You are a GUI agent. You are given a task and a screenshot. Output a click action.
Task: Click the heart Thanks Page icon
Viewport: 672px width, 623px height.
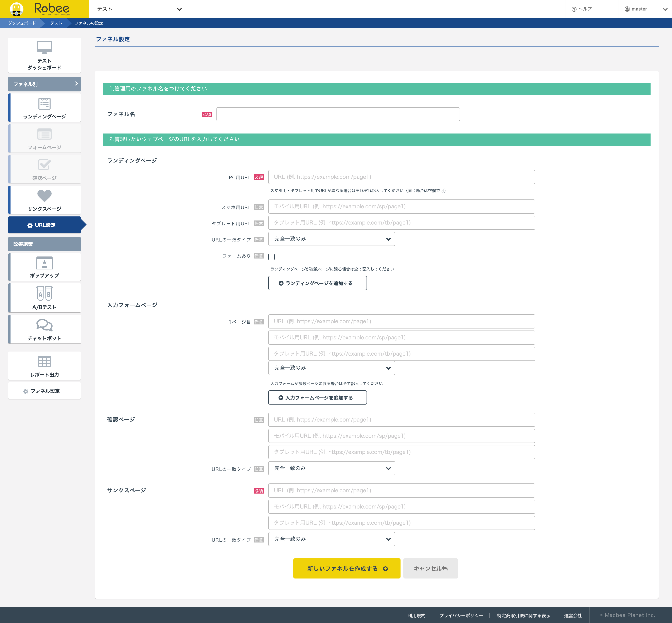tap(44, 196)
